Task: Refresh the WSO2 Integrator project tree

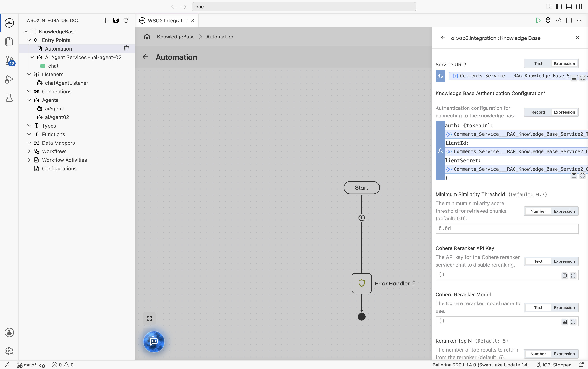Action: click(x=126, y=20)
